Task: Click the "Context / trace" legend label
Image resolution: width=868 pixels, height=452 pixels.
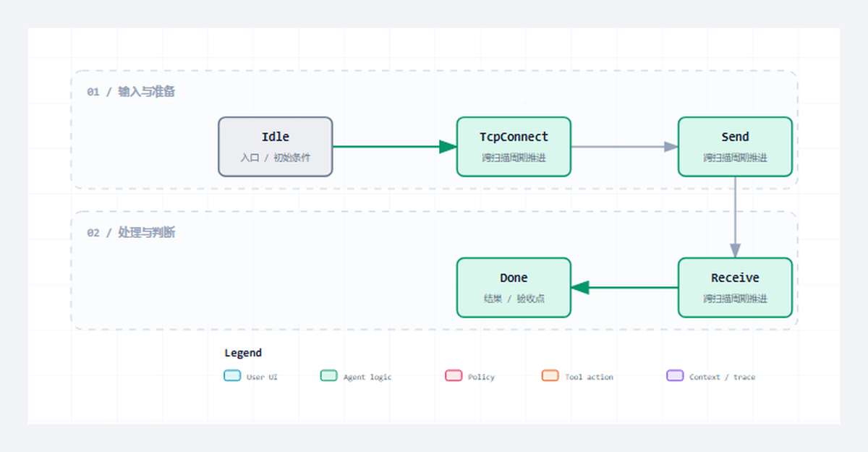Action: point(722,377)
